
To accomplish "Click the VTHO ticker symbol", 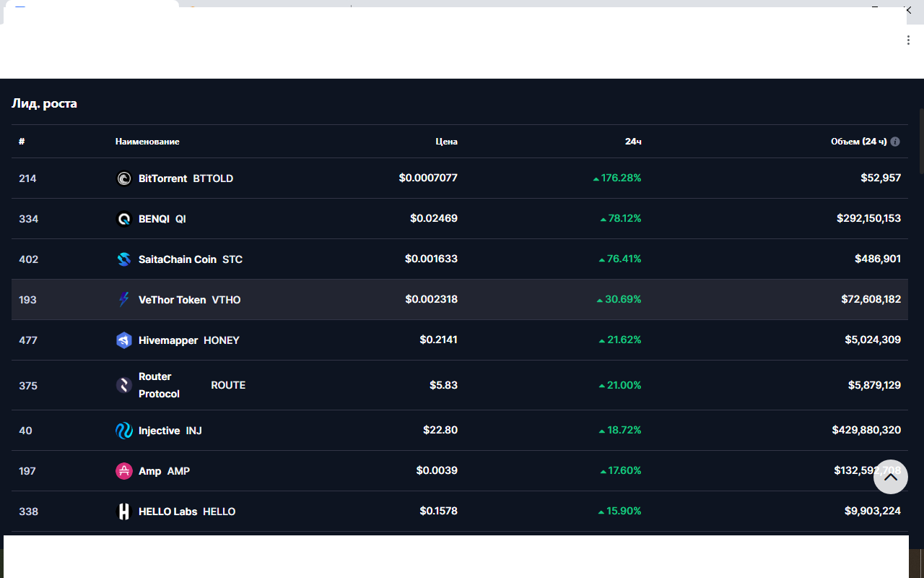I will (x=226, y=300).
